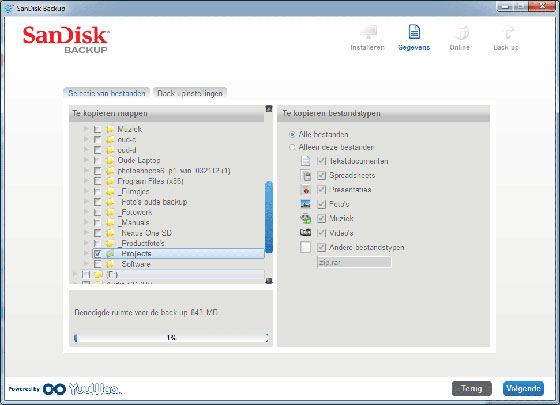Click the Te kopiëren bestandstypen header
Screen dimensions: 560x405
point(383,114)
